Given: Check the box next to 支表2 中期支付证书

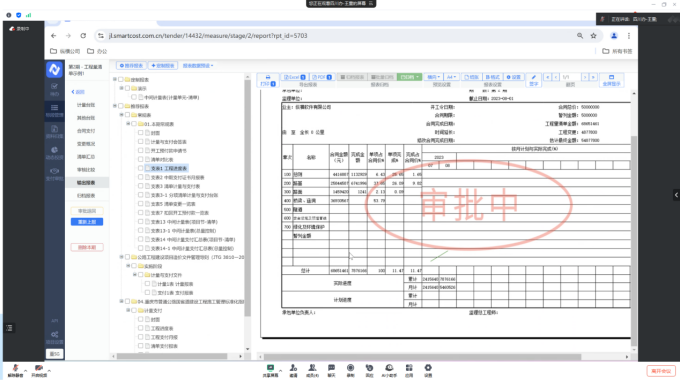Looking at the screenshot, I should [141, 177].
